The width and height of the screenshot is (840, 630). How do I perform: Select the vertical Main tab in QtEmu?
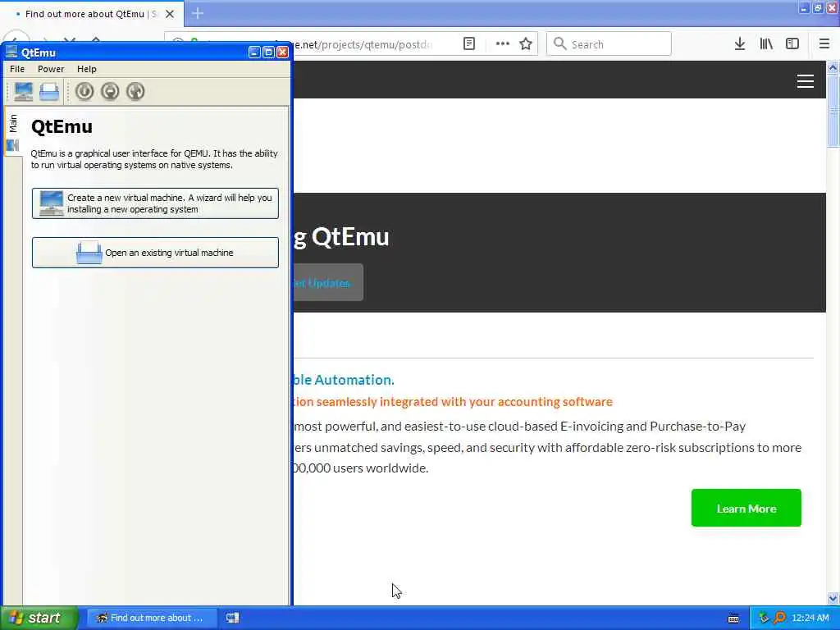click(13, 131)
